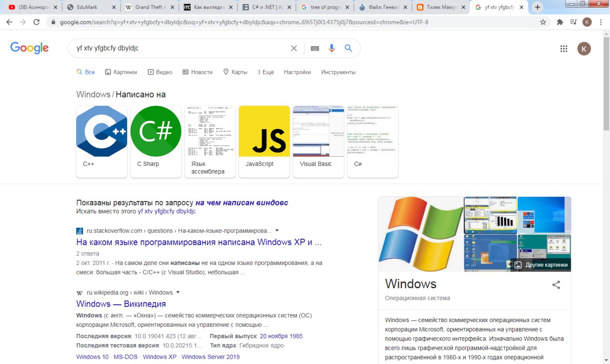Open Инструменты search tools

coord(338,72)
